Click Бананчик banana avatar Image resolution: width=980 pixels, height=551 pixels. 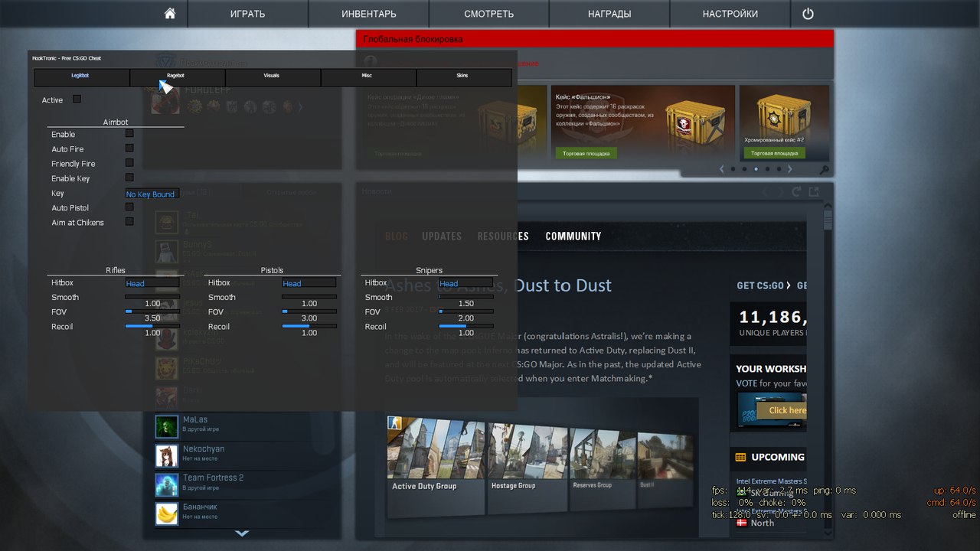[x=167, y=514]
